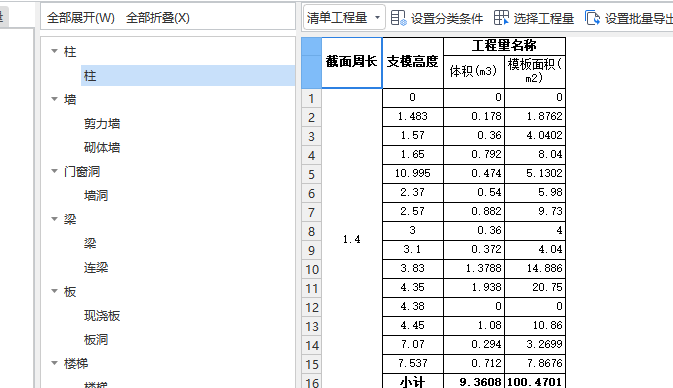The image size is (673, 388).
Task: Select row header number 1
Action: tap(311, 98)
